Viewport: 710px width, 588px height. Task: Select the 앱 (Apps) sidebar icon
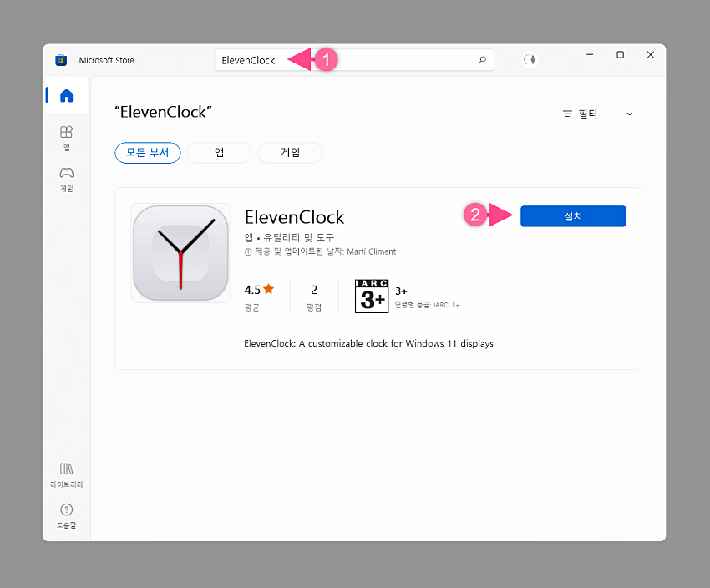coord(67,138)
